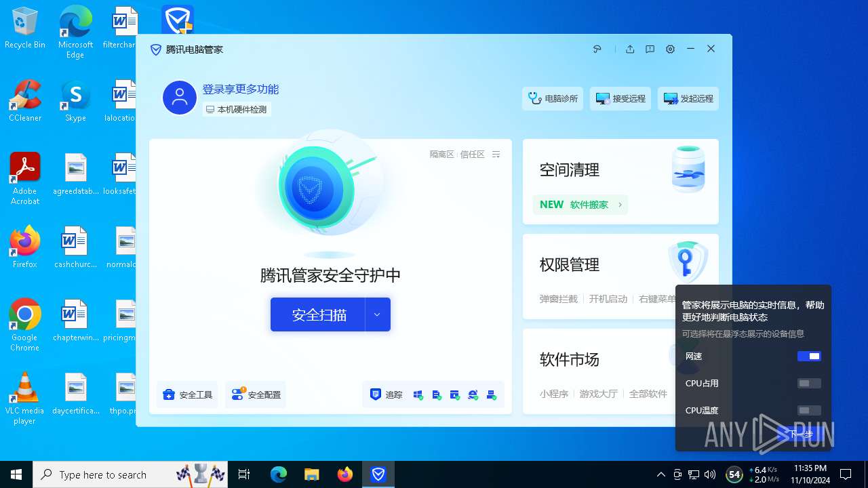Click 登录享更多功能 login link
This screenshot has height=488, width=868.
[241, 89]
